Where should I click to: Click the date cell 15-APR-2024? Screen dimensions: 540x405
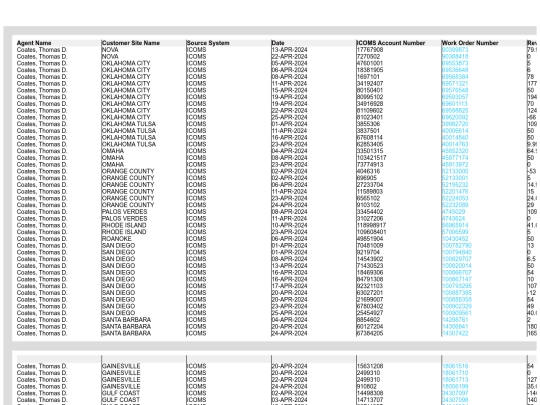[290, 90]
